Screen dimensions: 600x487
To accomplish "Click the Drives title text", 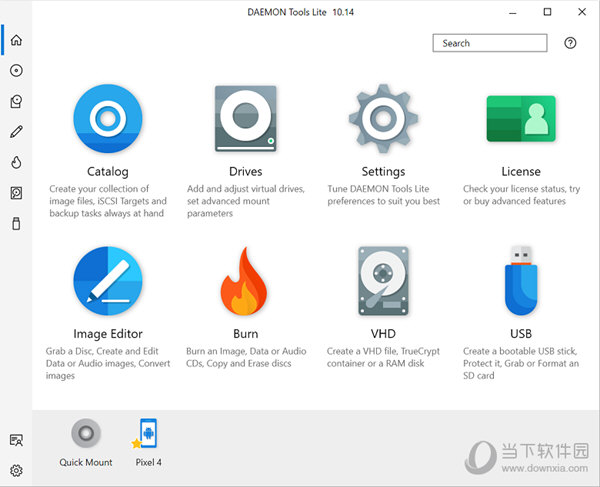I will [x=246, y=171].
